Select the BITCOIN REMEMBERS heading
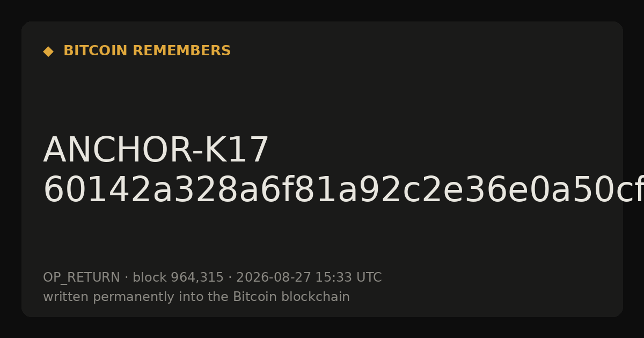644x338 pixels. pos(147,51)
